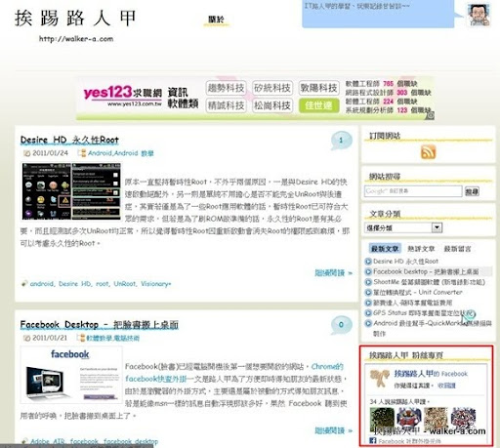Viewport: 500px width, 448px height.
Task: Focus the Google site search field
Action: [x=413, y=191]
